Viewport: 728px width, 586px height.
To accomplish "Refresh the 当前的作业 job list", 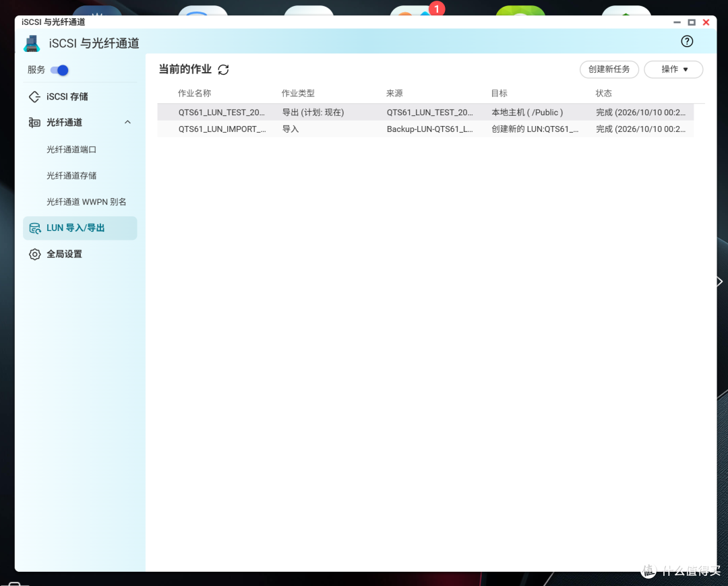I will tap(223, 69).
